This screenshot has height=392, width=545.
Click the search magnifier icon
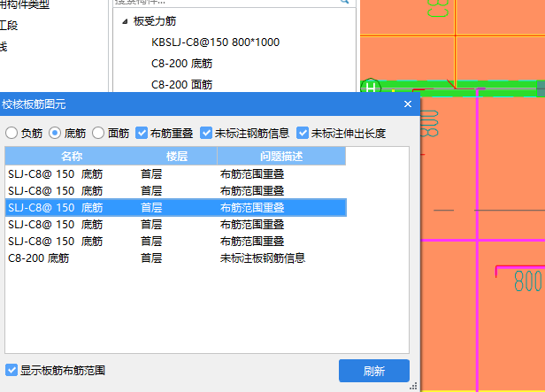point(344,2)
